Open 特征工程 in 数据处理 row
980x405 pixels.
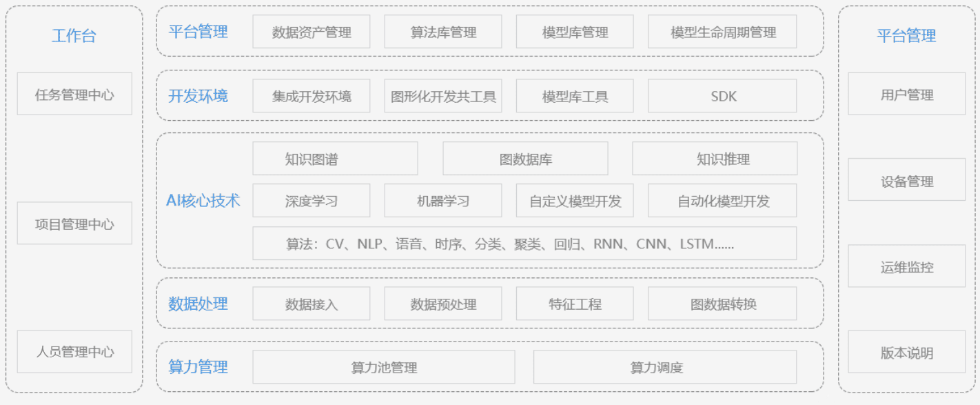tap(575, 304)
